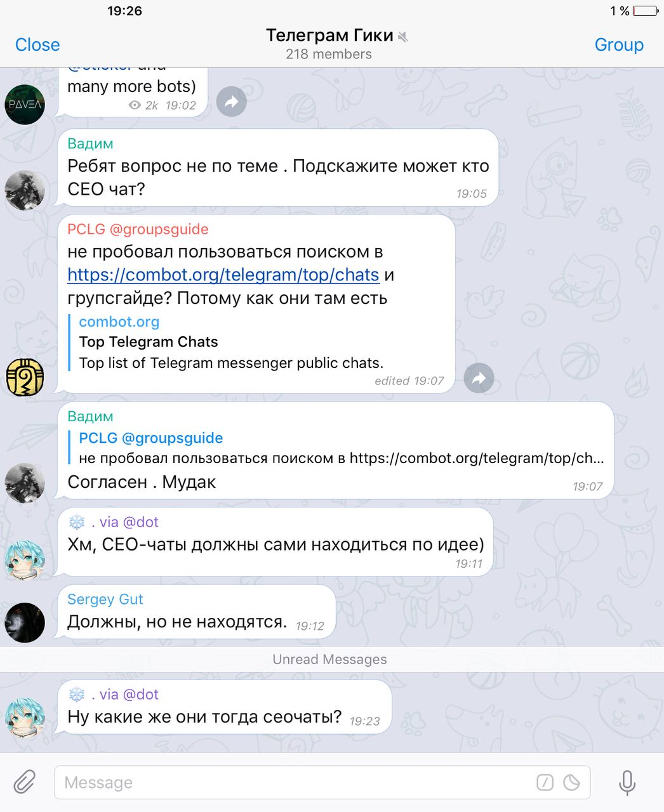Screen dimensions: 664x812
Task: Open the Top Telegram Chats link preview
Action: (x=231, y=342)
